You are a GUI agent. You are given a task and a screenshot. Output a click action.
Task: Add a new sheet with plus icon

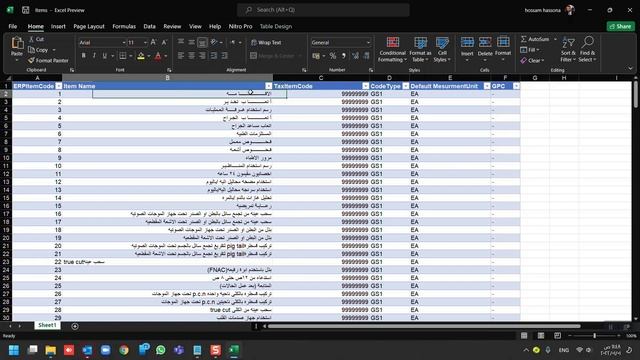[75, 326]
